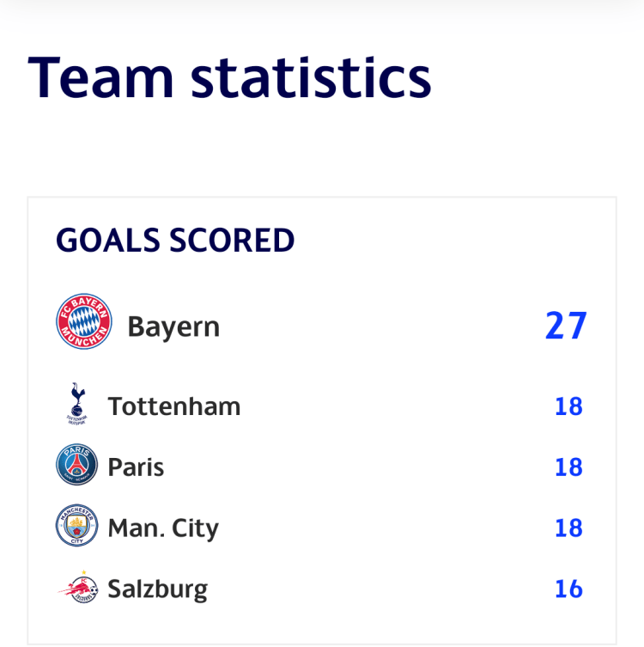
Task: Click Tottenham's goal count of 18
Action: pos(568,406)
